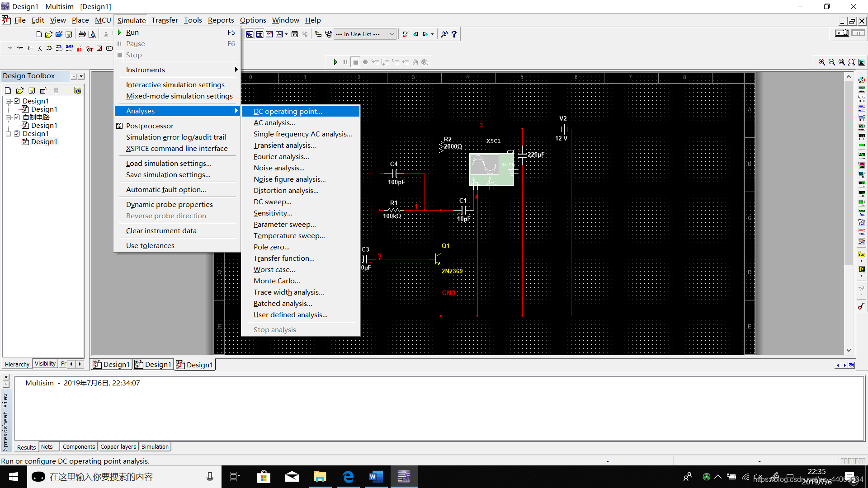
Task: Open the Measurement probe dropdown arrow
Action: point(862,261)
